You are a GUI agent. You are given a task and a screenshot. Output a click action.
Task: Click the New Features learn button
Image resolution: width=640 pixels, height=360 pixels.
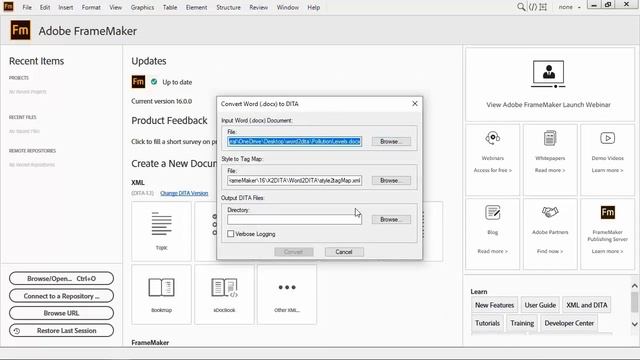click(x=494, y=305)
